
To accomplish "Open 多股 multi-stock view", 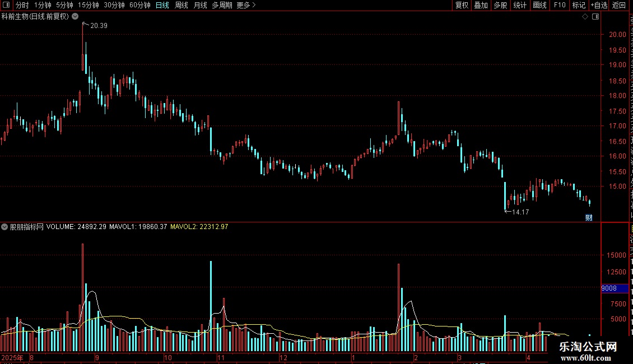I will [x=500, y=5].
